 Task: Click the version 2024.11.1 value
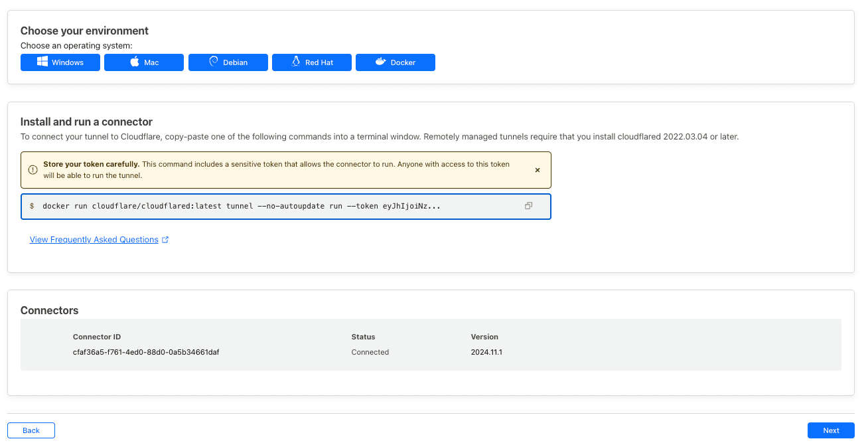(x=486, y=352)
